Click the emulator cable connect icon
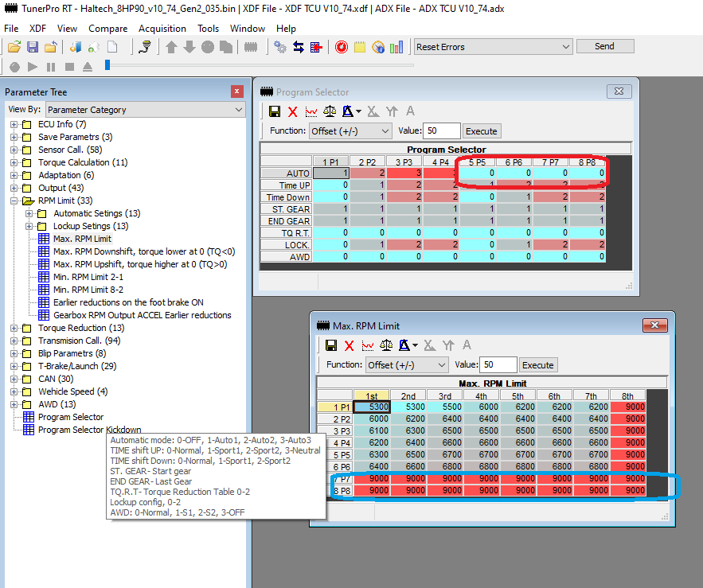The image size is (703, 588). (x=145, y=47)
